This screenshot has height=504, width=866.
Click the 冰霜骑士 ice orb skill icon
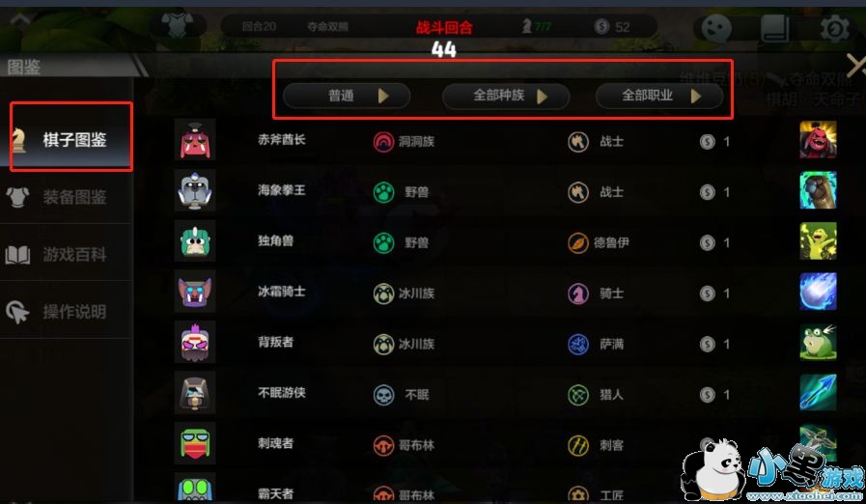pos(818,292)
